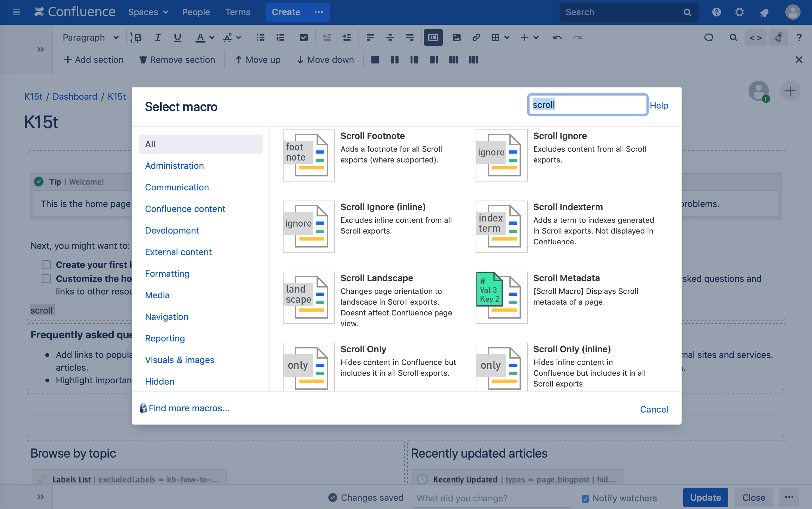
Task: Toggle bold formatting in the editor toolbar
Action: pos(137,37)
